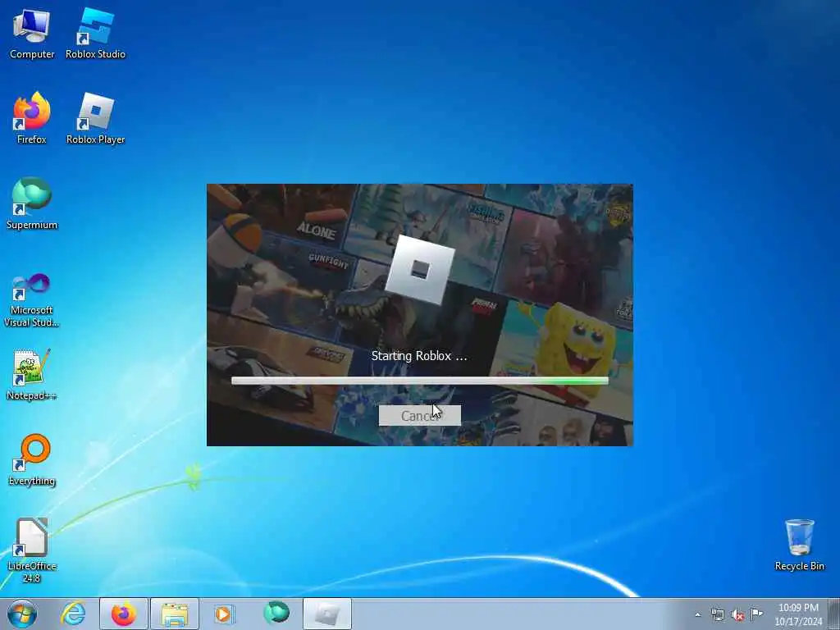The height and width of the screenshot is (630, 840).
Task: Launch Internet Explorer from the taskbar
Action: pos(73,614)
